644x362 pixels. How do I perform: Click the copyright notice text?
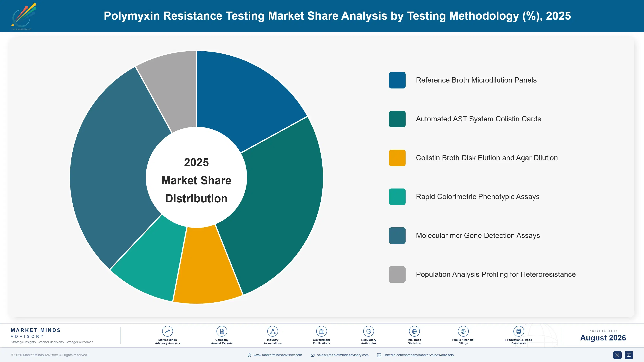coord(49,355)
